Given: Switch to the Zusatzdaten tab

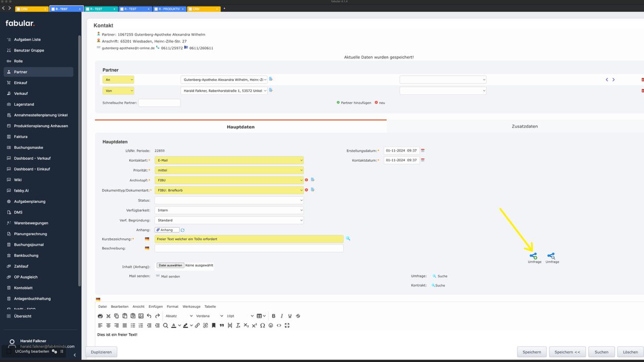Looking at the screenshot, I should pyautogui.click(x=524, y=126).
